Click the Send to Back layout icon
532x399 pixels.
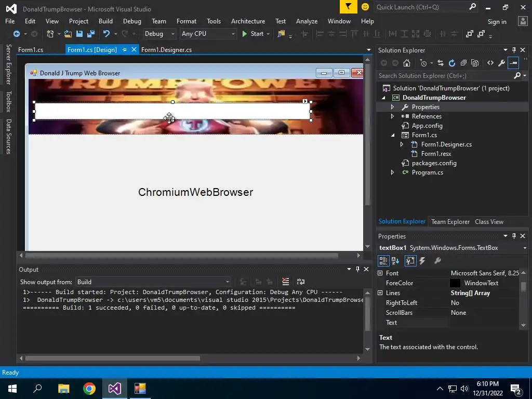(481, 34)
